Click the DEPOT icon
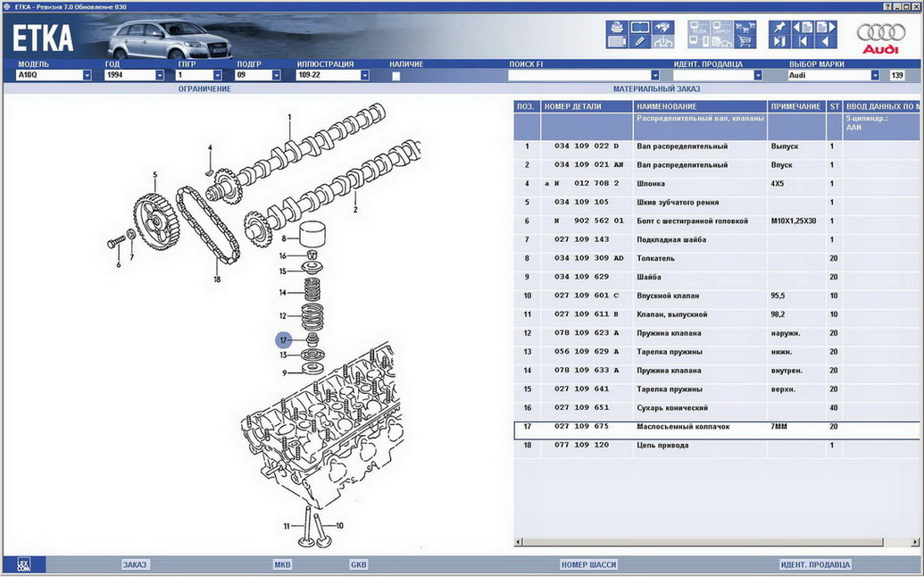This screenshot has height=577, width=924. [722, 27]
